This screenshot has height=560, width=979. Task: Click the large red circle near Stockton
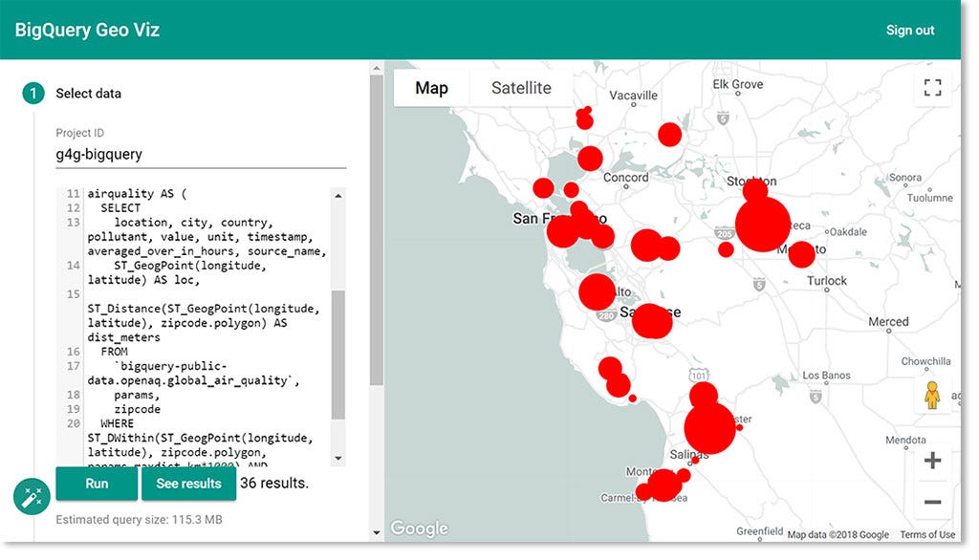point(763,225)
